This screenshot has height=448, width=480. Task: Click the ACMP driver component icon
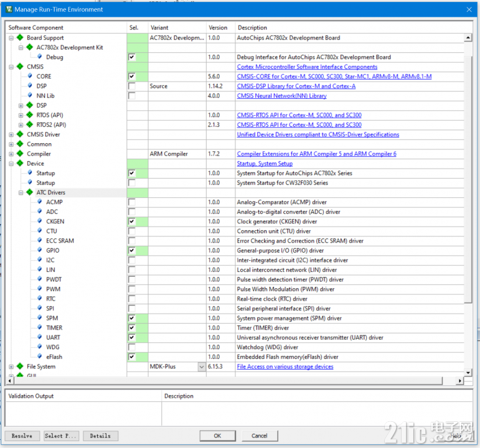pyautogui.click(x=39, y=202)
